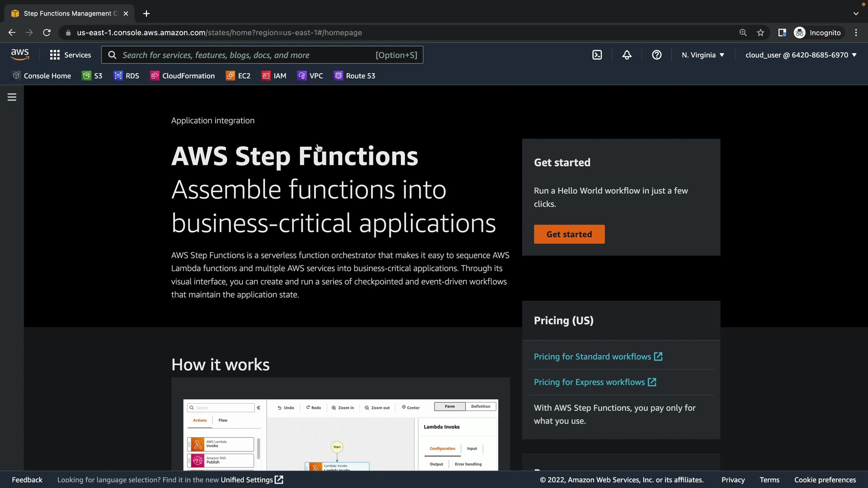Select the Step Functions Management browser tab
The height and width of the screenshot is (488, 868).
pos(68,14)
